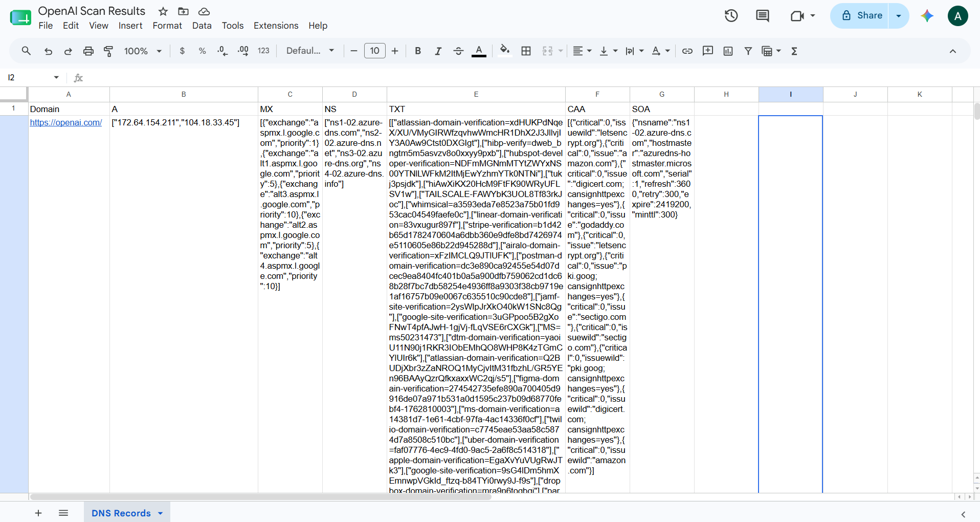Image resolution: width=980 pixels, height=522 pixels.
Task: Click the Share button
Action: [x=860, y=16]
